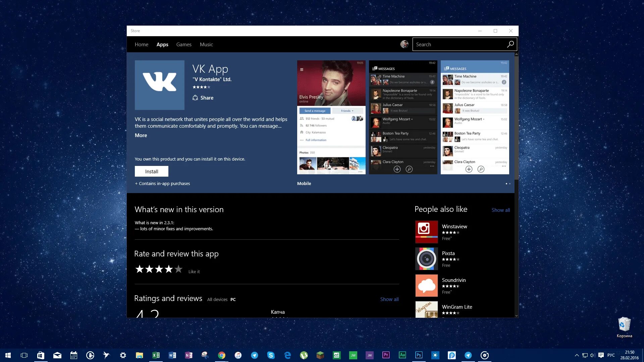Image resolution: width=644 pixels, height=362 pixels.
Task: Open the dark Messages screenshot thumbnail
Action: (403, 117)
